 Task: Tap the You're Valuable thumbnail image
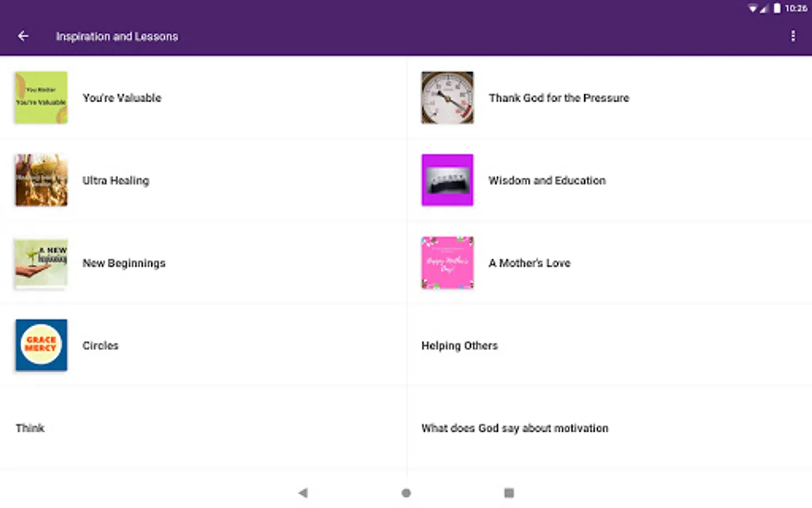[41, 98]
